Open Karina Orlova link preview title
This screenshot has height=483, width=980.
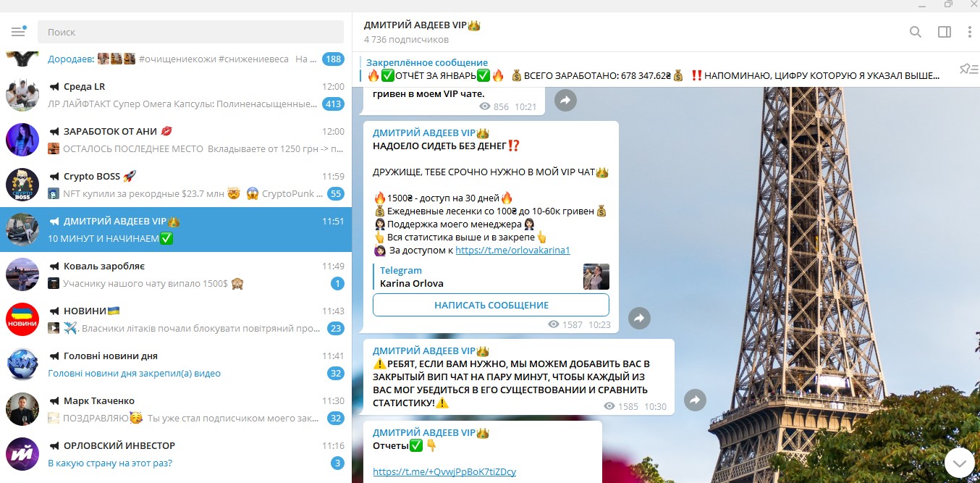point(412,283)
